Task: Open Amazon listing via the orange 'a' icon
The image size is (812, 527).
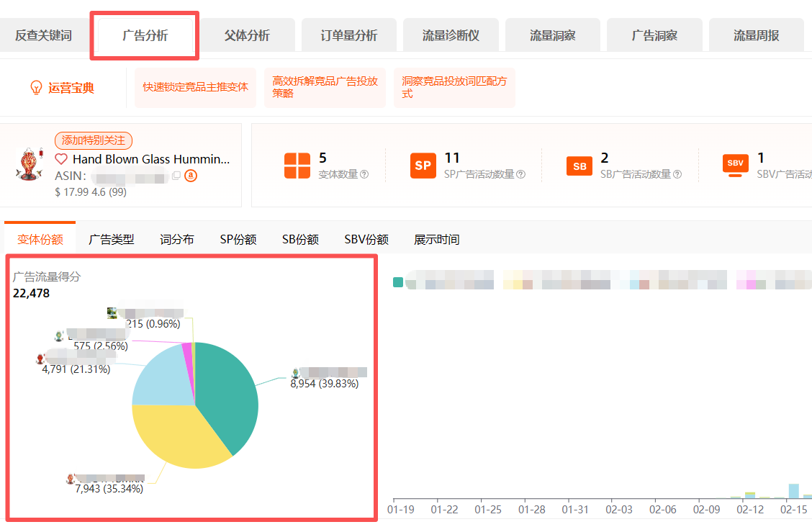Action: click(x=190, y=176)
